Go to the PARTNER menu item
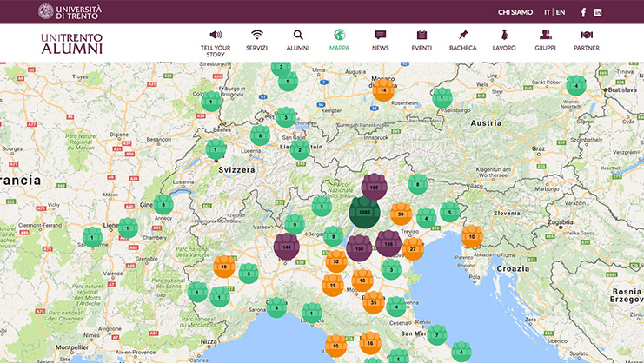Viewport: 644px width, 363px height. pyautogui.click(x=587, y=48)
